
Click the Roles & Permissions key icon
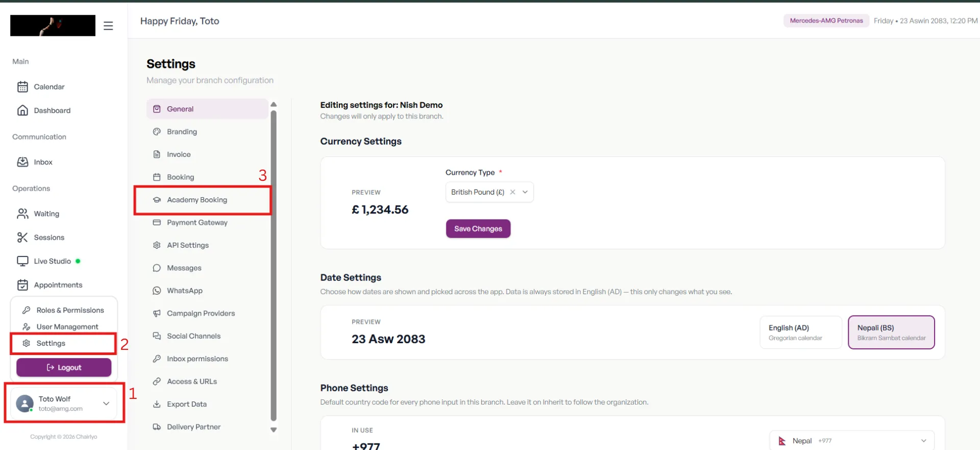[x=27, y=310]
